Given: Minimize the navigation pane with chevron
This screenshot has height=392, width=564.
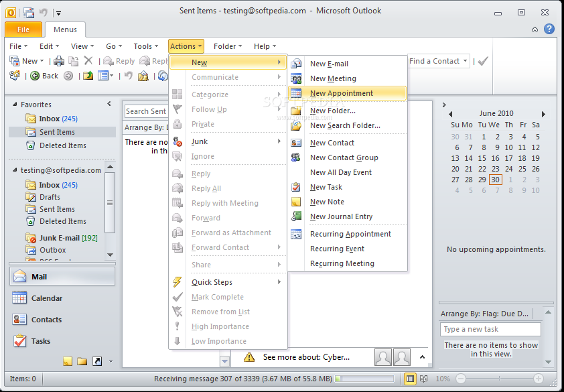Looking at the screenshot, I should (x=109, y=104).
